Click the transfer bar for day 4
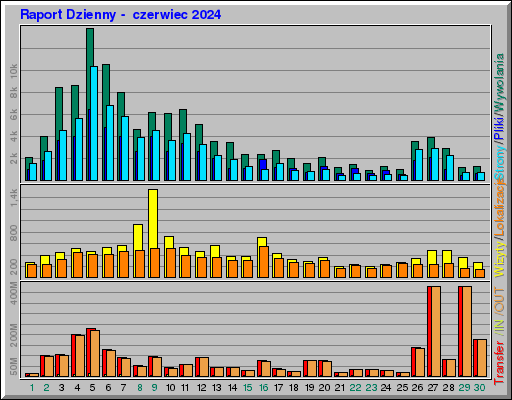 click(78, 356)
